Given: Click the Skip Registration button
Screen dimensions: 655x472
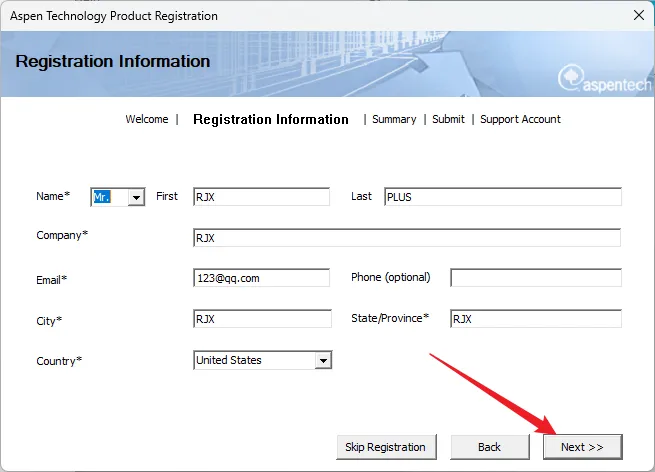Looking at the screenshot, I should (386, 447).
